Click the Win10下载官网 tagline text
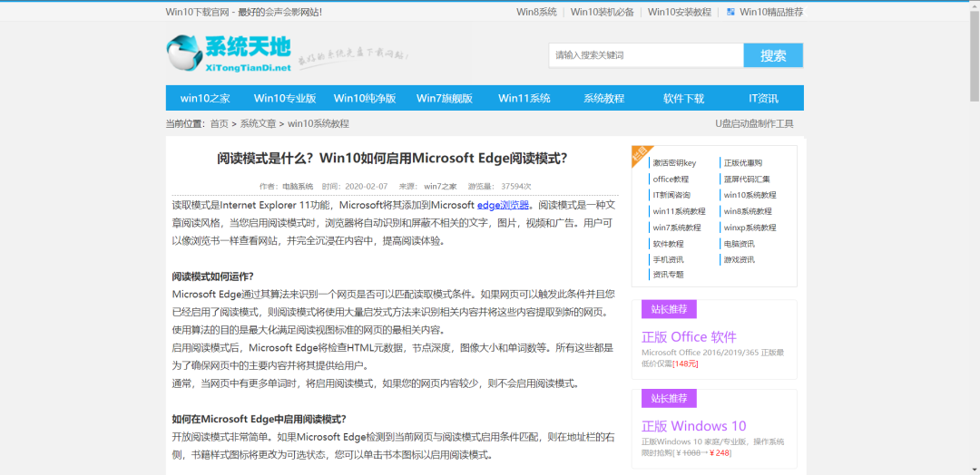Screen dimensions: 980x475 tap(244, 11)
